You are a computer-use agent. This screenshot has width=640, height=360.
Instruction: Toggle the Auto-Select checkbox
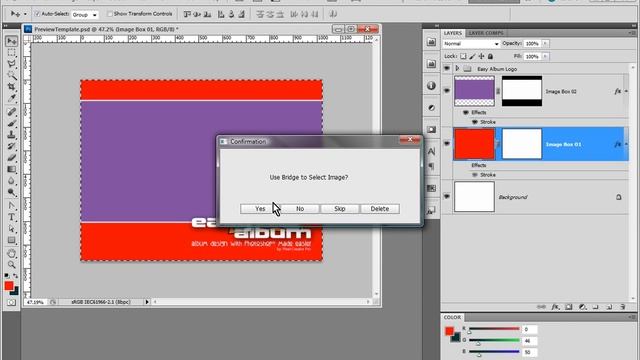click(x=37, y=14)
